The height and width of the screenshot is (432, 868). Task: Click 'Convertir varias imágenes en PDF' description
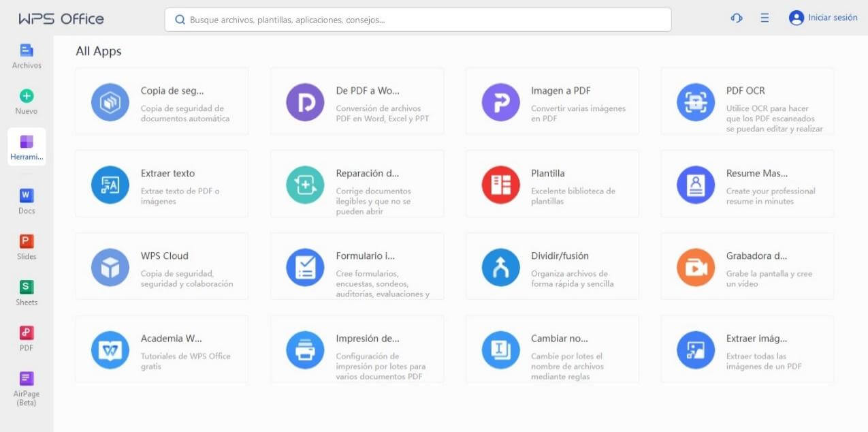[x=578, y=113]
